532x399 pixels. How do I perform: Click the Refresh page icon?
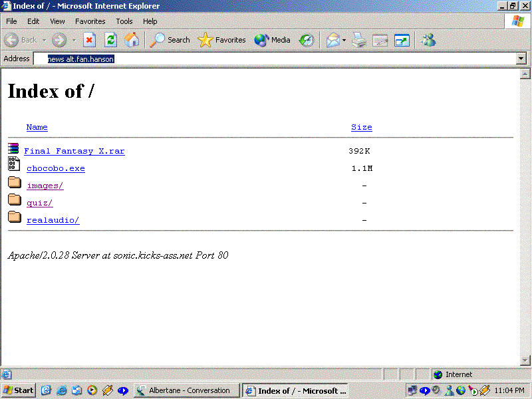pyautogui.click(x=110, y=40)
